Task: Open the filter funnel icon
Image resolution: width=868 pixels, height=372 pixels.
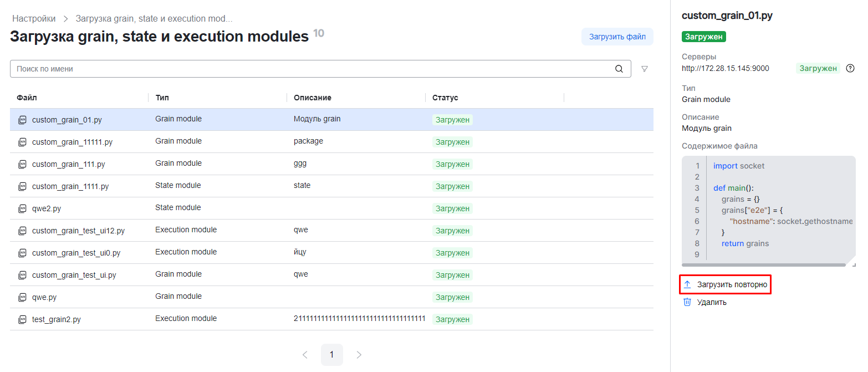Action: pyautogui.click(x=645, y=69)
